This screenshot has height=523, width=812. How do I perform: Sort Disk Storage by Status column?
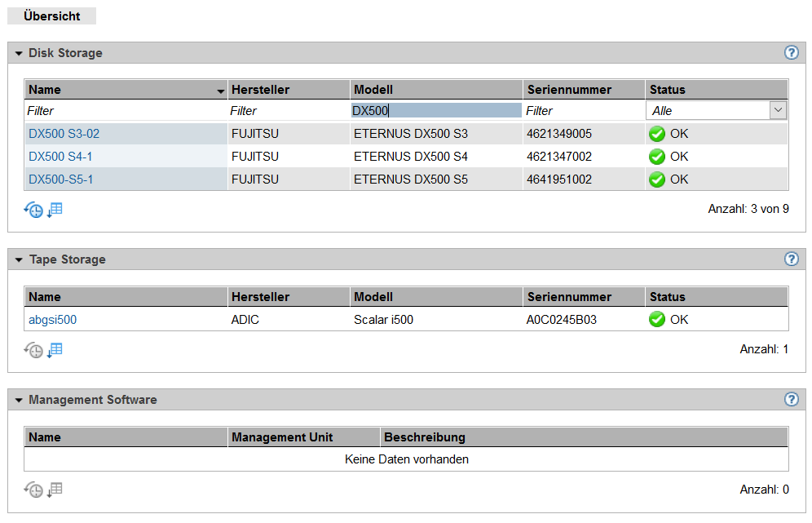(x=717, y=89)
